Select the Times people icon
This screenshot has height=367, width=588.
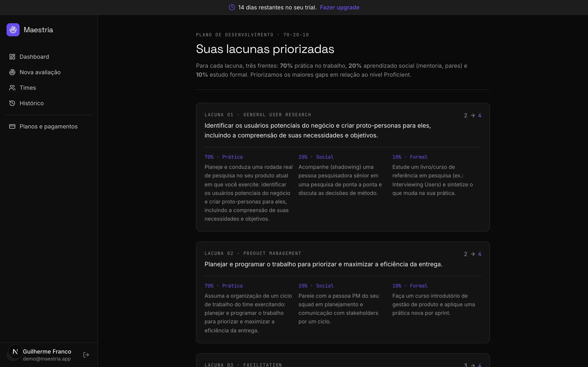[x=12, y=88]
